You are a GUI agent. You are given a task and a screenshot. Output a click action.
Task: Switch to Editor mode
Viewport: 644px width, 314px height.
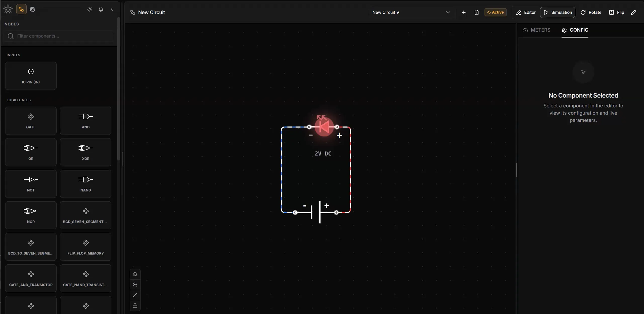point(526,12)
